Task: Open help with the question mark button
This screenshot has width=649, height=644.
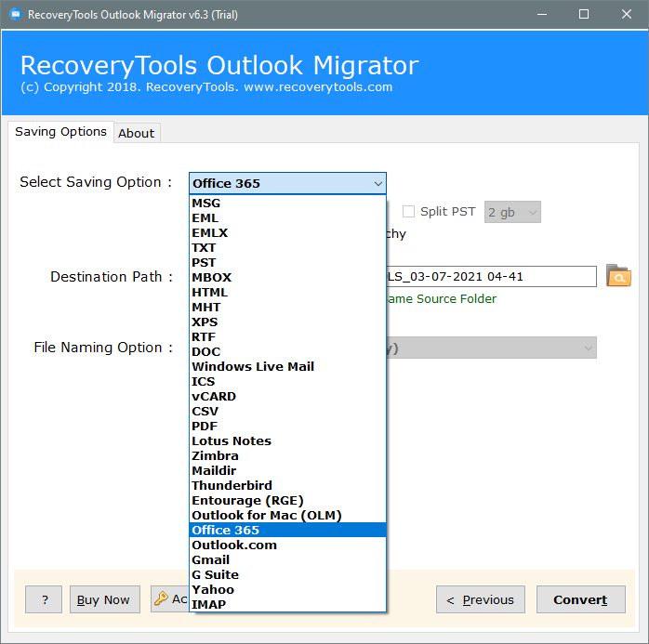Action: pos(44,599)
